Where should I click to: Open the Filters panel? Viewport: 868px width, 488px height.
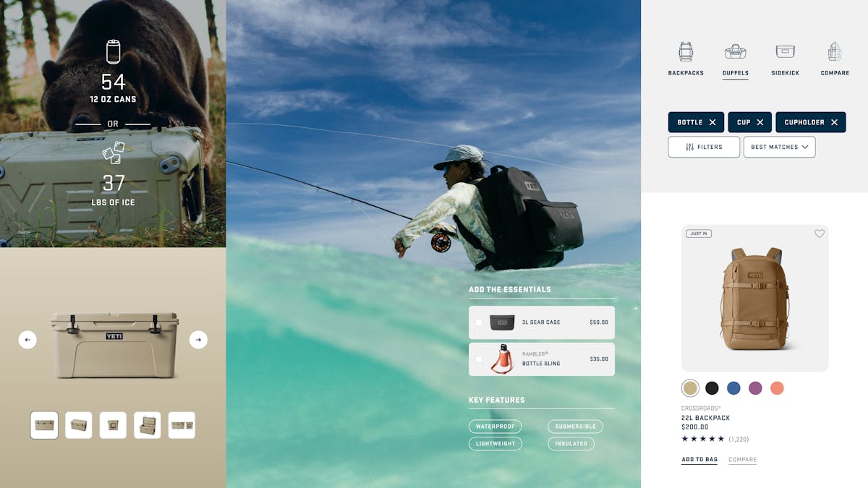[704, 147]
